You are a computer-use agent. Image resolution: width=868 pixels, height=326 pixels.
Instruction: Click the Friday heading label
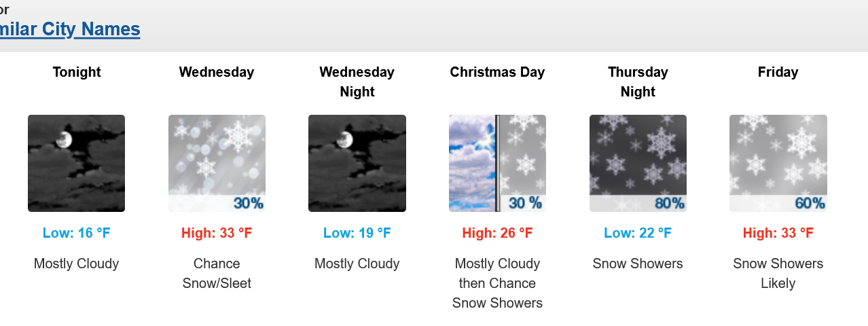[778, 72]
